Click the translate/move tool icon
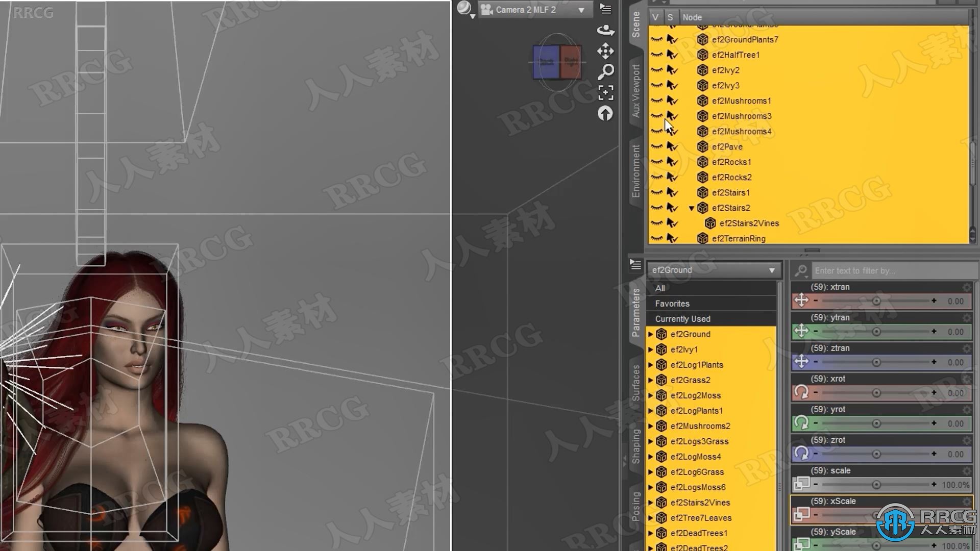The width and height of the screenshot is (980, 551). point(605,51)
